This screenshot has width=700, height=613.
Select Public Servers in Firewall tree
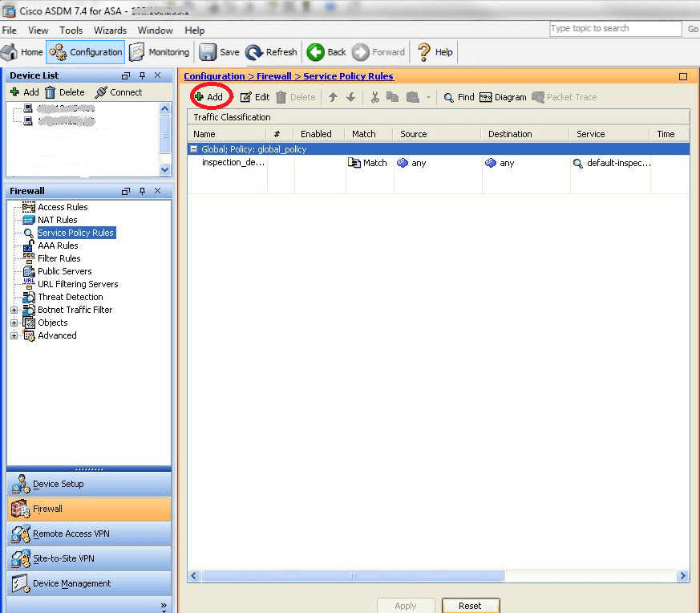click(x=64, y=271)
